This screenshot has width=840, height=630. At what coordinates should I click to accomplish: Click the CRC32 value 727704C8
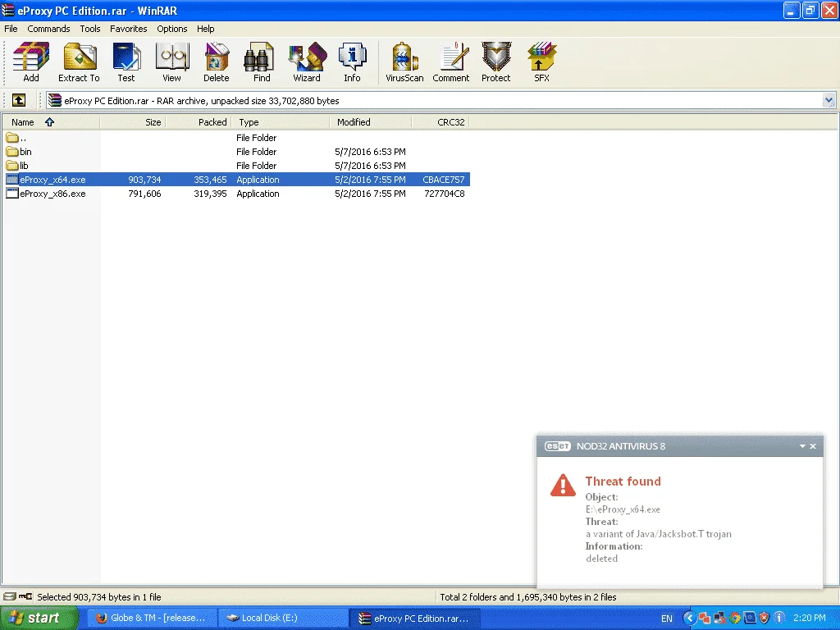tap(445, 194)
